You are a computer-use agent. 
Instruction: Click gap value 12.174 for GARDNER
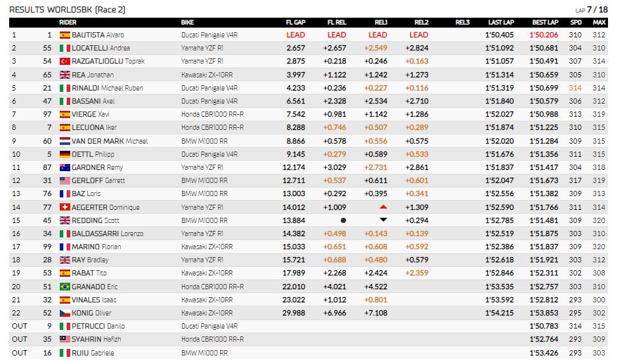[x=293, y=167]
